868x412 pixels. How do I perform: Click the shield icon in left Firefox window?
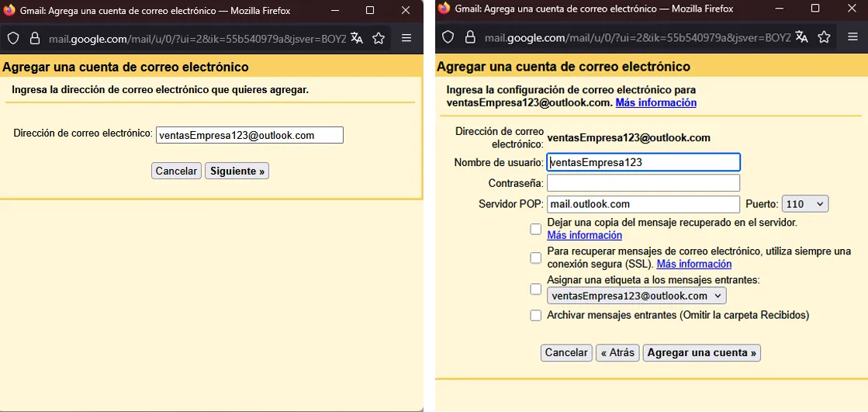[12, 38]
